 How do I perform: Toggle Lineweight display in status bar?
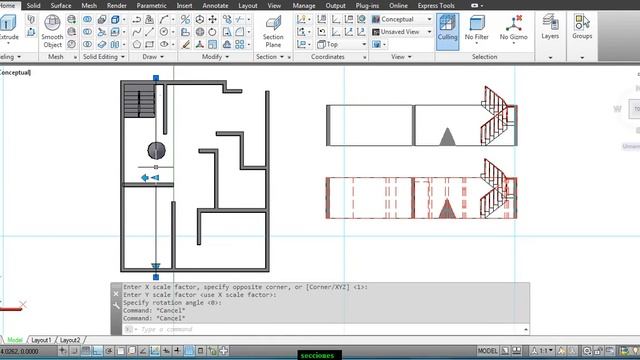pyautogui.click(x=178, y=351)
